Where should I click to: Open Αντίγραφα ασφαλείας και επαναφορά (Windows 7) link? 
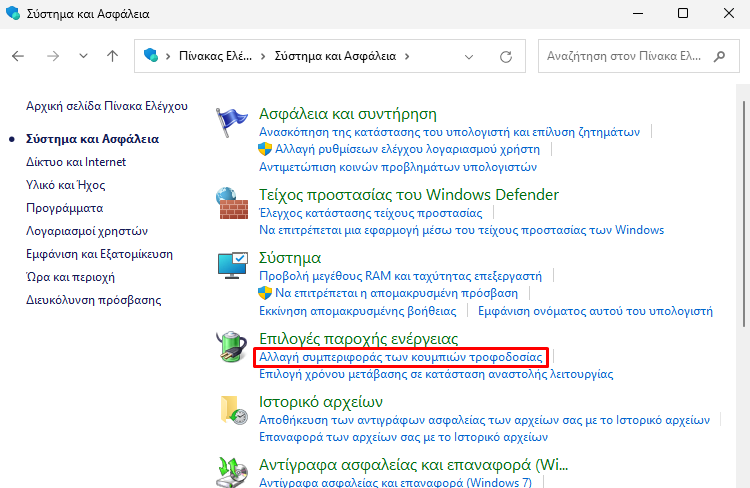point(395,482)
